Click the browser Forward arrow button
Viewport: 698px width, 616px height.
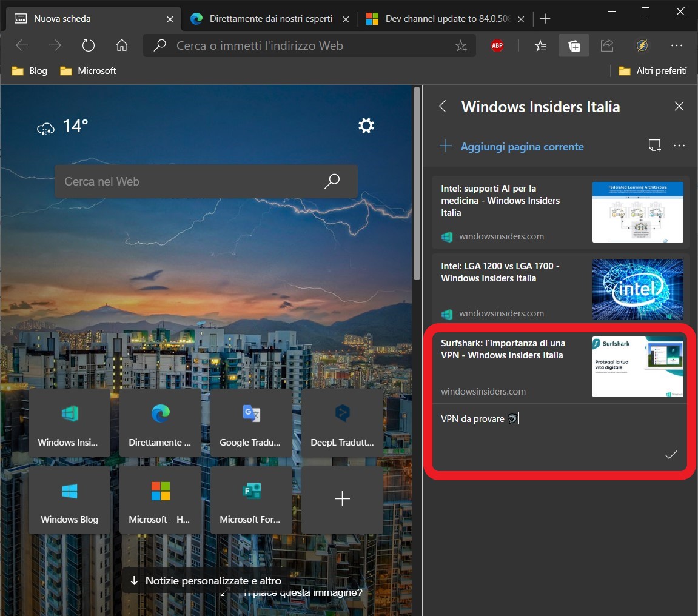tap(55, 45)
